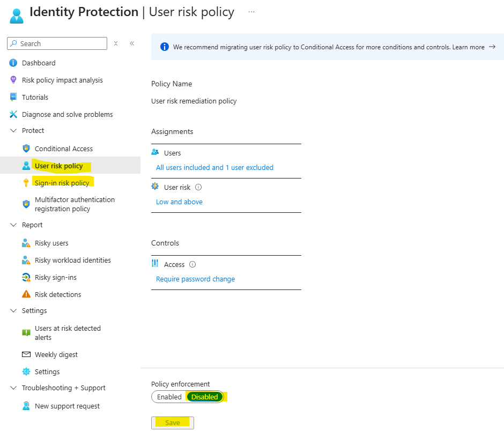Set policy enforcement to Enabled
This screenshot has width=504, height=431.
coord(169,397)
